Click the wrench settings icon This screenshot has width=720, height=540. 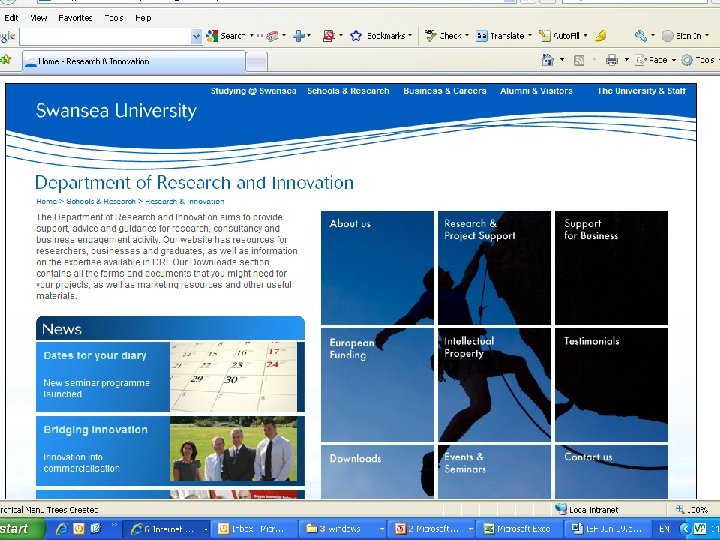pyautogui.click(x=641, y=36)
